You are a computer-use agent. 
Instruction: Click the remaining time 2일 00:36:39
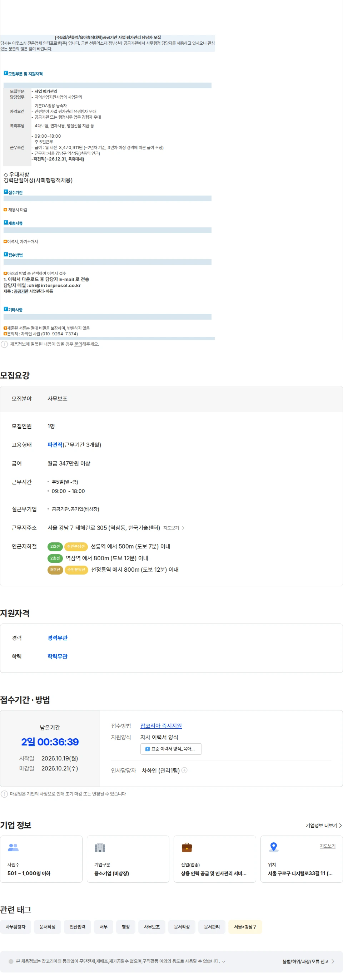(x=50, y=742)
